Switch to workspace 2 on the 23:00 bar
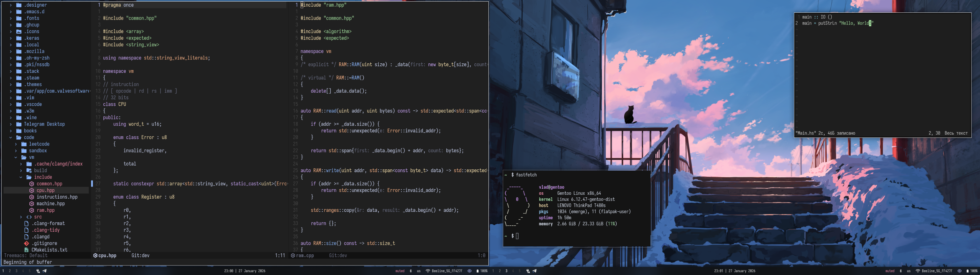980x275 pixels. click(x=10, y=271)
